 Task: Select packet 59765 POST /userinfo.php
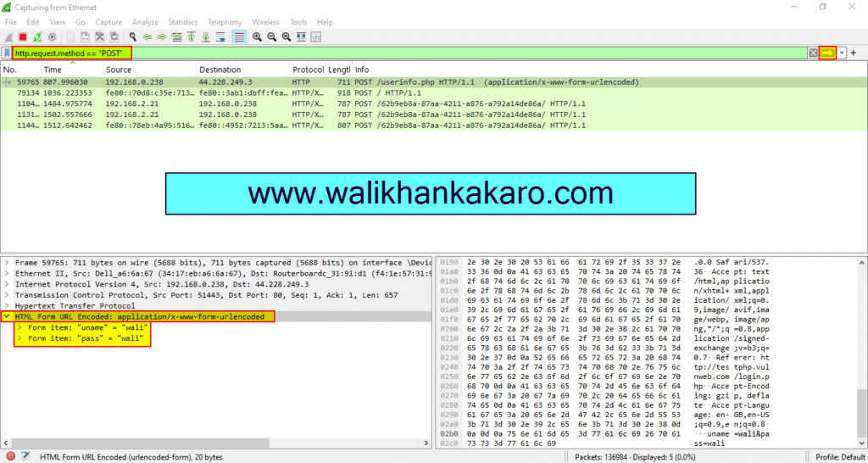pos(433,82)
